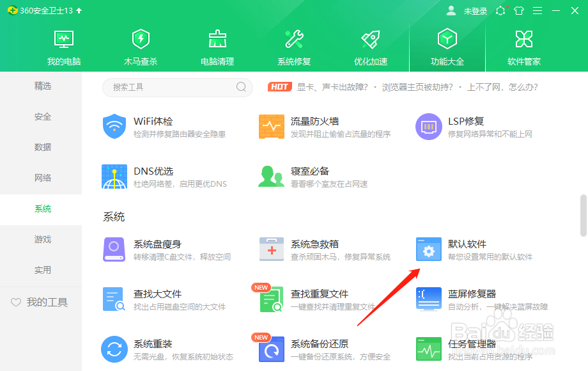Click the vertical scrollbar thumb
The height and width of the screenshot is (371, 588).
click(583, 216)
